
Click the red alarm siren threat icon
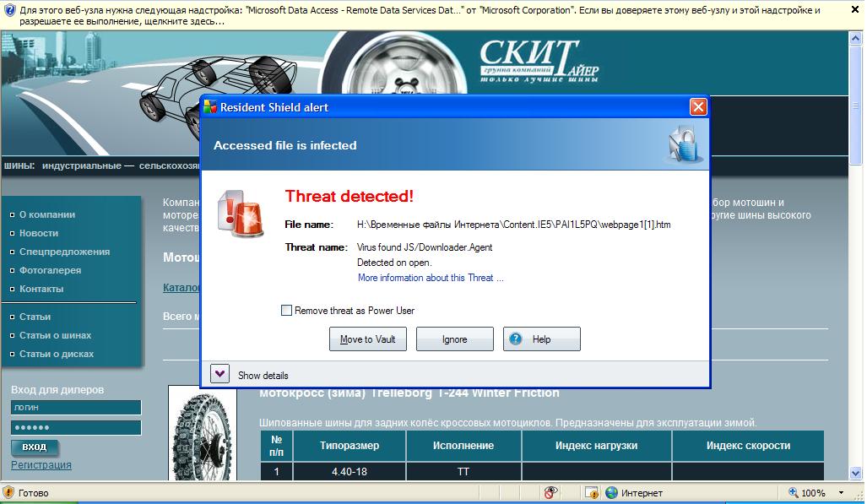click(x=241, y=213)
